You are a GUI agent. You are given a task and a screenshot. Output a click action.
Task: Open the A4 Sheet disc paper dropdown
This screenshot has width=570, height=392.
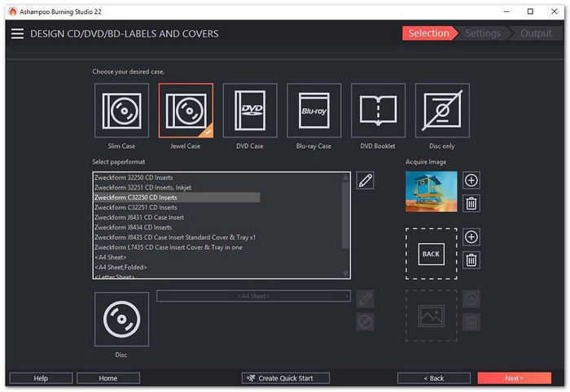(x=253, y=296)
